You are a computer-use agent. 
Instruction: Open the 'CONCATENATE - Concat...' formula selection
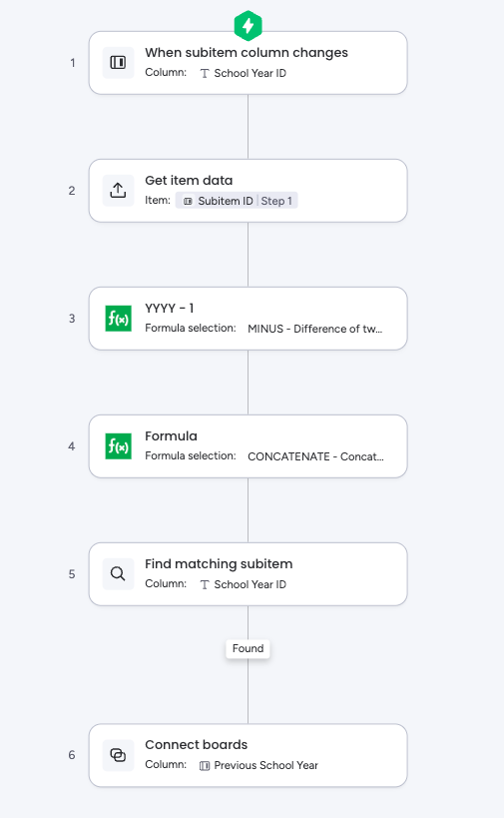315,456
